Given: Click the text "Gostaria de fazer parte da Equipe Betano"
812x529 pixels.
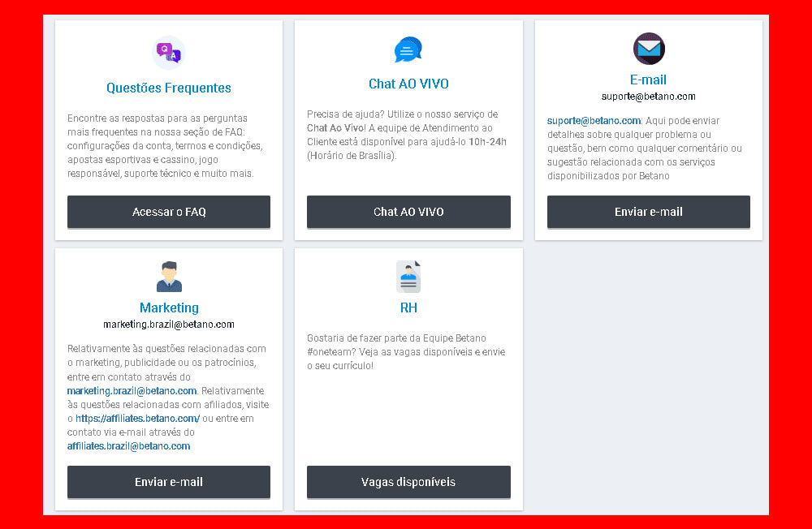Looking at the screenshot, I should click(x=397, y=338).
